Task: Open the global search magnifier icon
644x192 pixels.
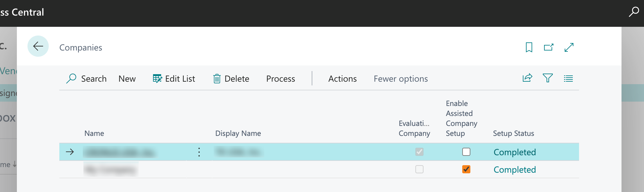Action: (x=633, y=12)
